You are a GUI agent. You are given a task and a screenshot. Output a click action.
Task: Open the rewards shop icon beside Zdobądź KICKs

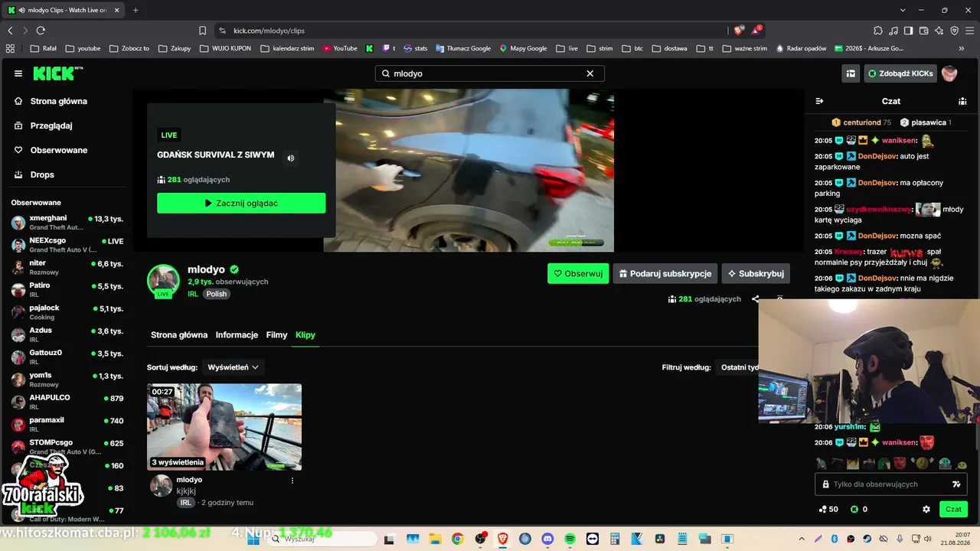[851, 73]
